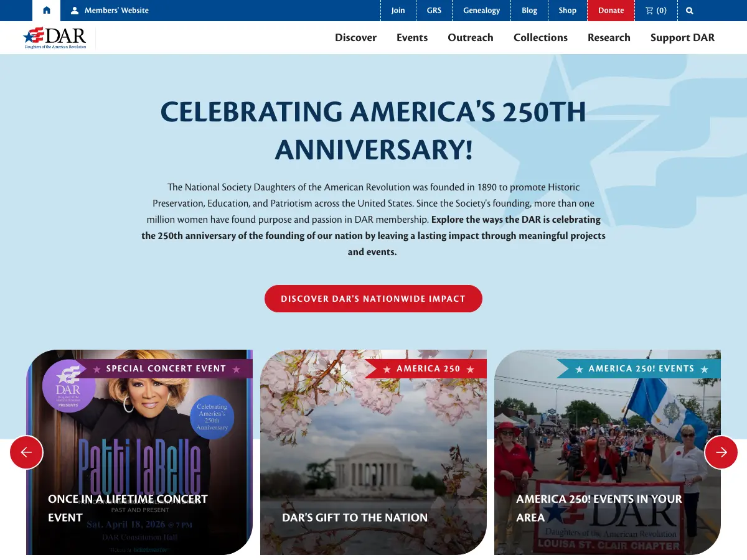Click the Celebrating America's 250th Anniversary heading
This screenshot has width=747, height=560.
(374, 131)
